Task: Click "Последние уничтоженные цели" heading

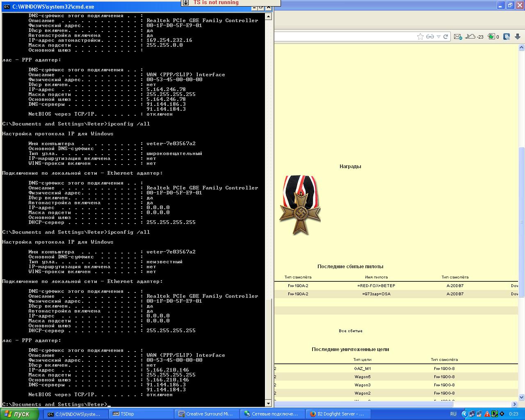Action: [350, 349]
